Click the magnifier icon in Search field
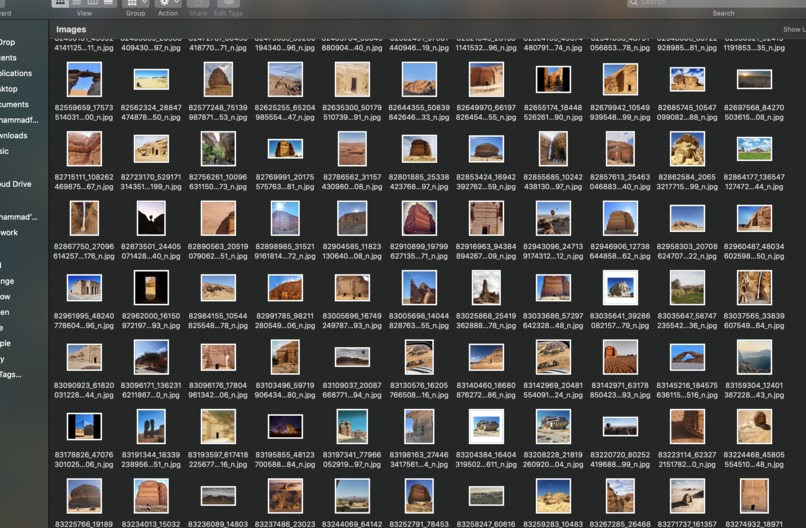Viewport: 806px width, 528px height. [634, 3]
